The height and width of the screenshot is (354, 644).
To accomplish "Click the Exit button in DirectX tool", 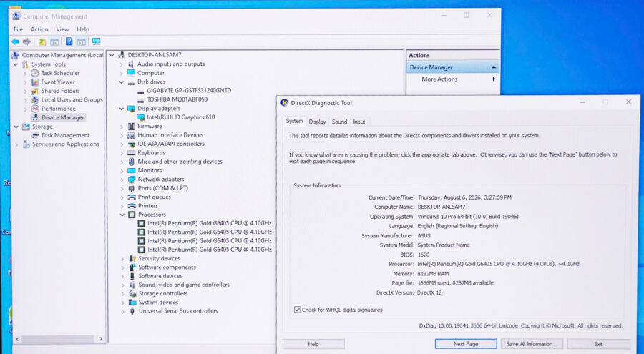I will coord(598,344).
